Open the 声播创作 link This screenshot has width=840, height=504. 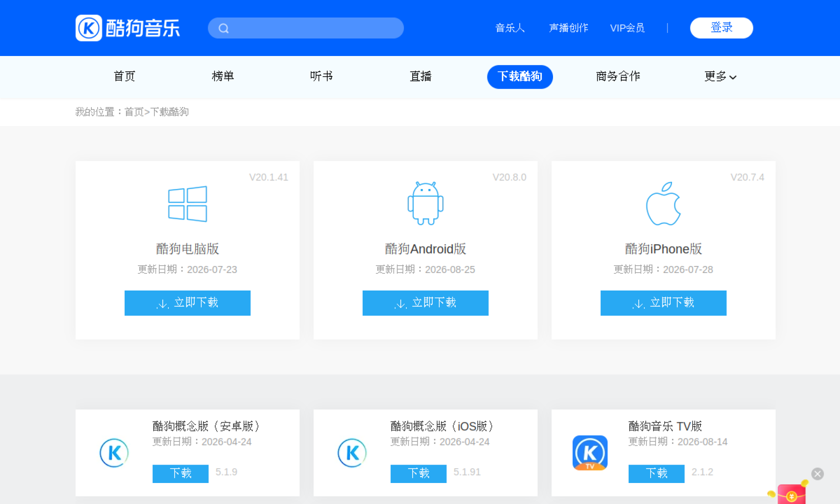[x=568, y=28]
